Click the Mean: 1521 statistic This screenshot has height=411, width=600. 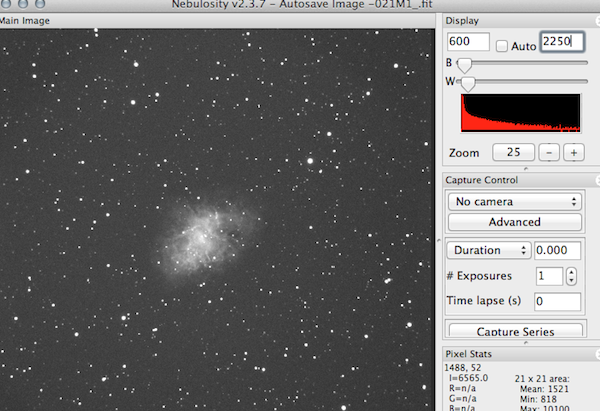point(544,389)
